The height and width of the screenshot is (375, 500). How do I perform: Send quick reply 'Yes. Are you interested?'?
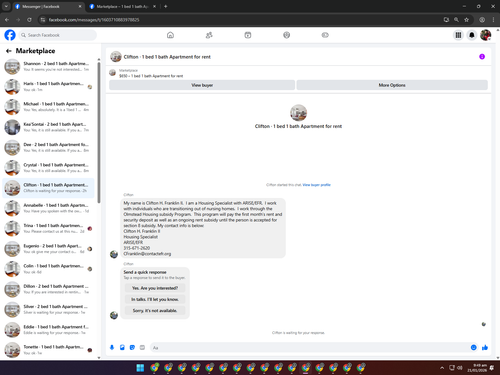(x=155, y=288)
